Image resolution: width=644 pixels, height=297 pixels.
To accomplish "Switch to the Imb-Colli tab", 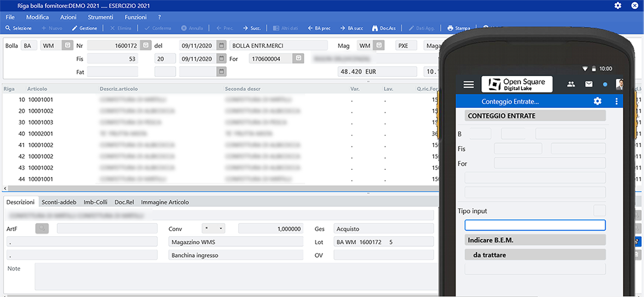I will [x=95, y=202].
